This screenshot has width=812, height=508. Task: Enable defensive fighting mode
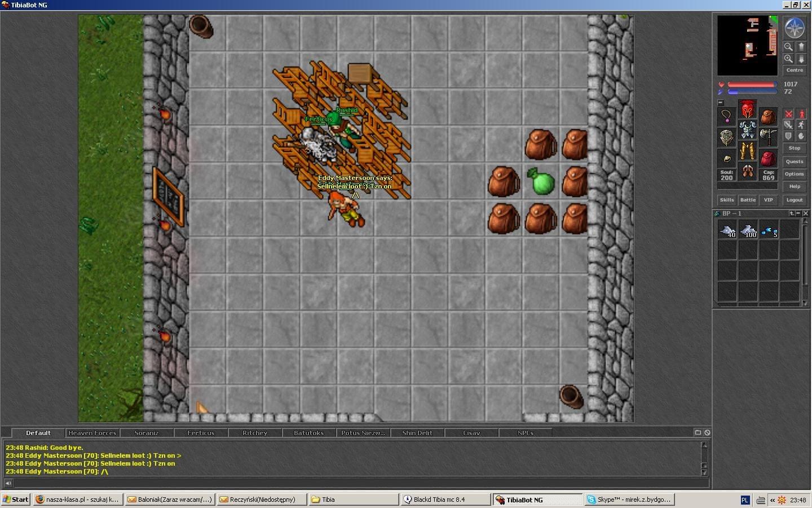788,136
